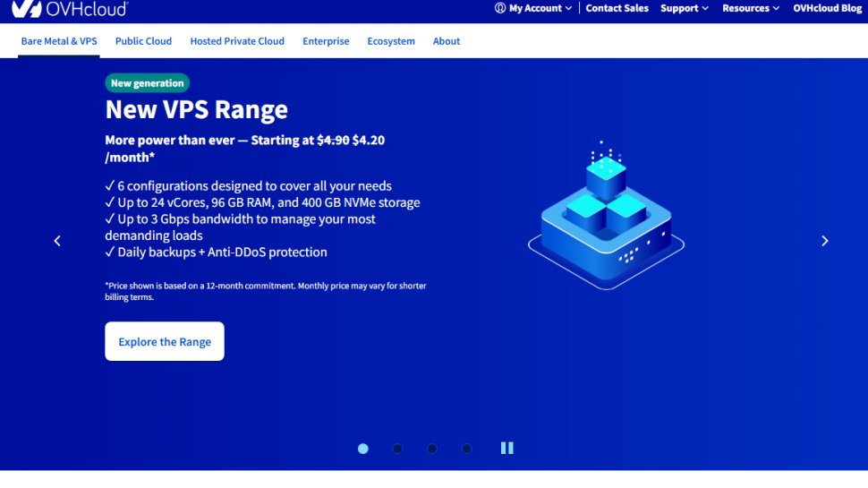
Task: Pause the carousel autoplay
Action: pyautogui.click(x=507, y=448)
